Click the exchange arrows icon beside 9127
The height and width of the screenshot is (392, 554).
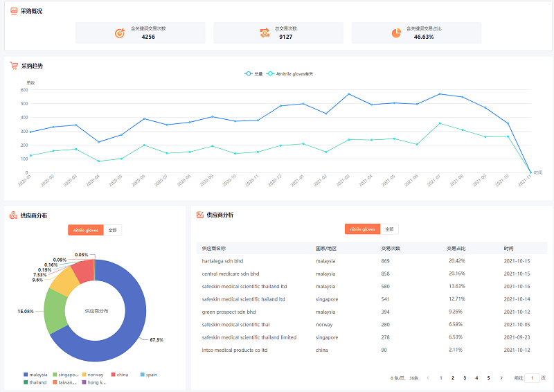265,33
